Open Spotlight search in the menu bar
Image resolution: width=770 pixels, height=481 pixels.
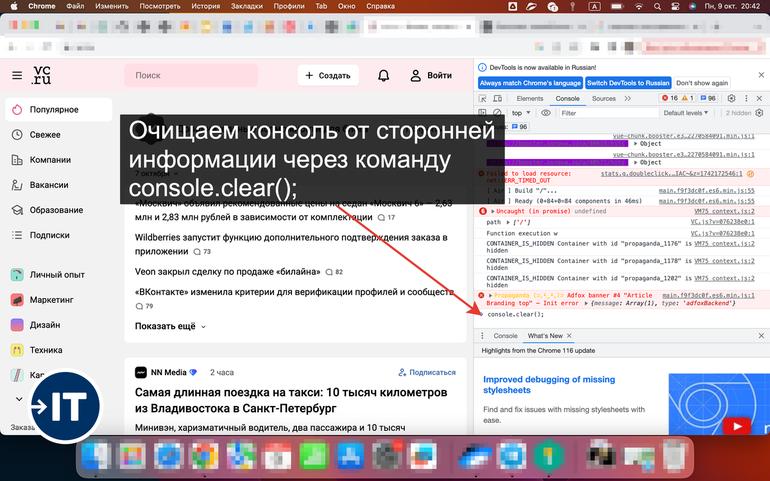(658, 6)
